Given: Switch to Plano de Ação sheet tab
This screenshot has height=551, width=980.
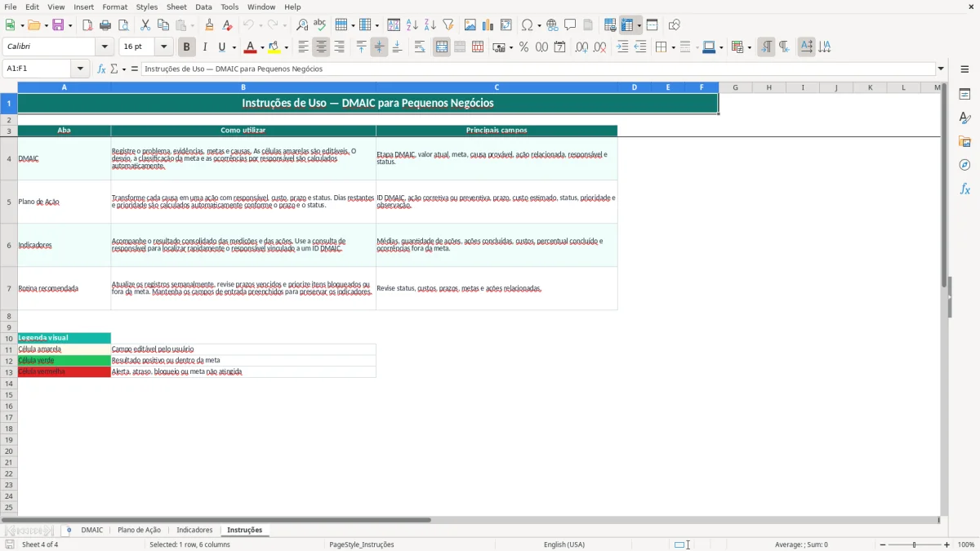Looking at the screenshot, I should pyautogui.click(x=140, y=530).
